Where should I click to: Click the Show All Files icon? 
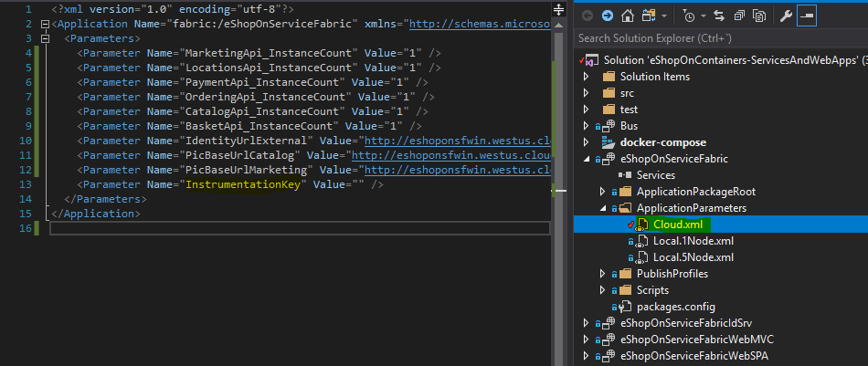[759, 16]
